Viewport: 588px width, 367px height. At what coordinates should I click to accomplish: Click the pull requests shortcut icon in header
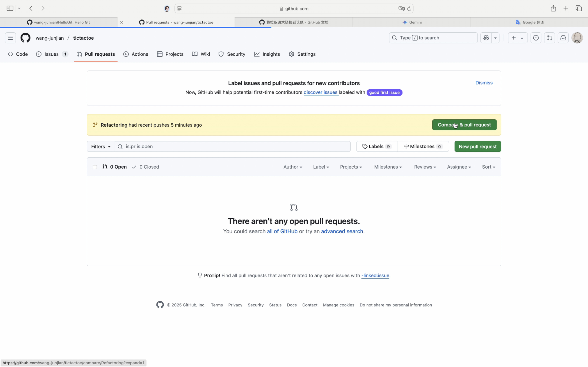click(x=549, y=38)
